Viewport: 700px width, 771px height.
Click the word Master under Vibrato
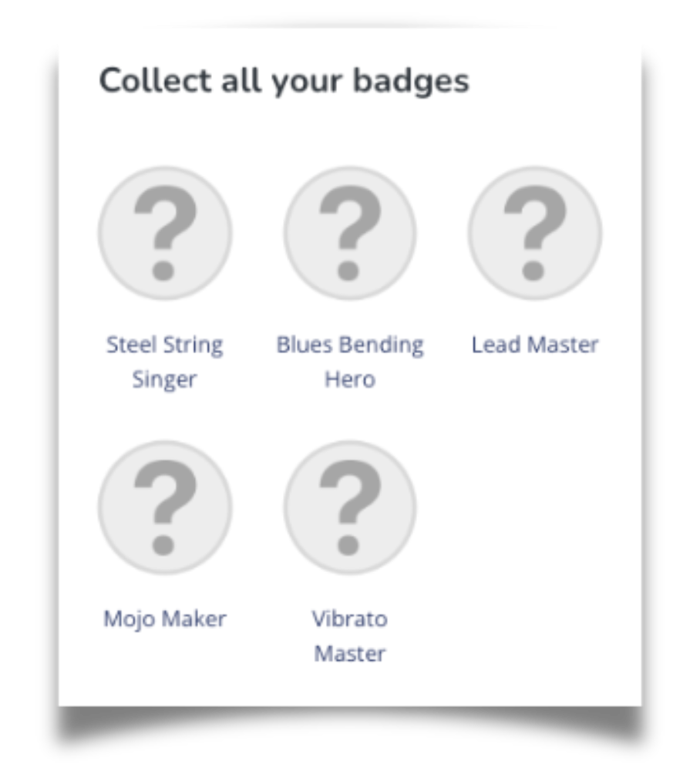349,655
